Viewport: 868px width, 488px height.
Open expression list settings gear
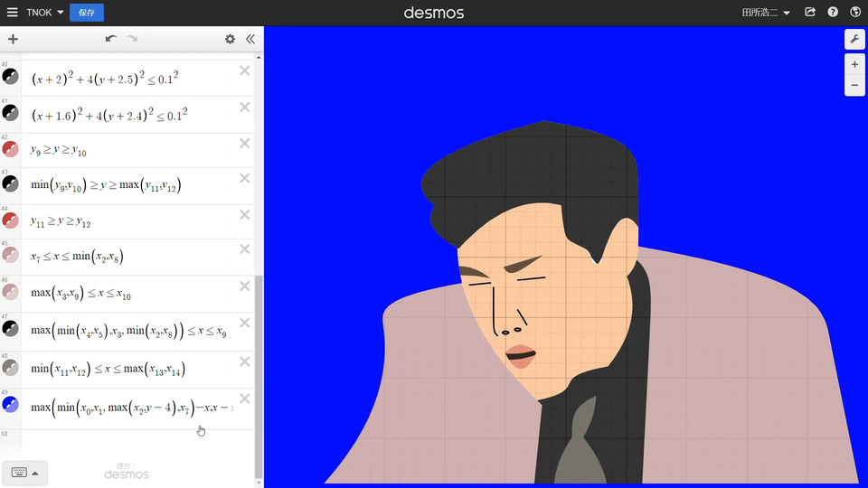[230, 39]
